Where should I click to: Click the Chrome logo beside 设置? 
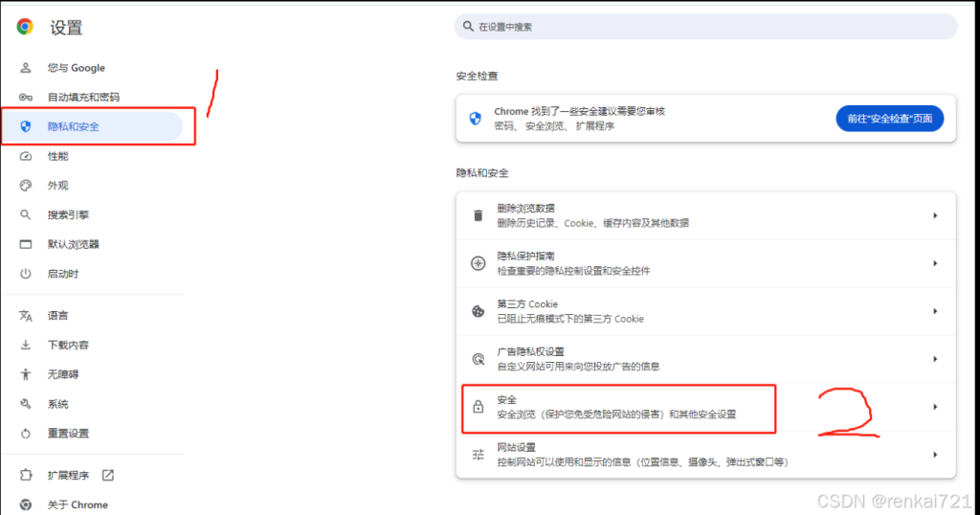(x=25, y=27)
